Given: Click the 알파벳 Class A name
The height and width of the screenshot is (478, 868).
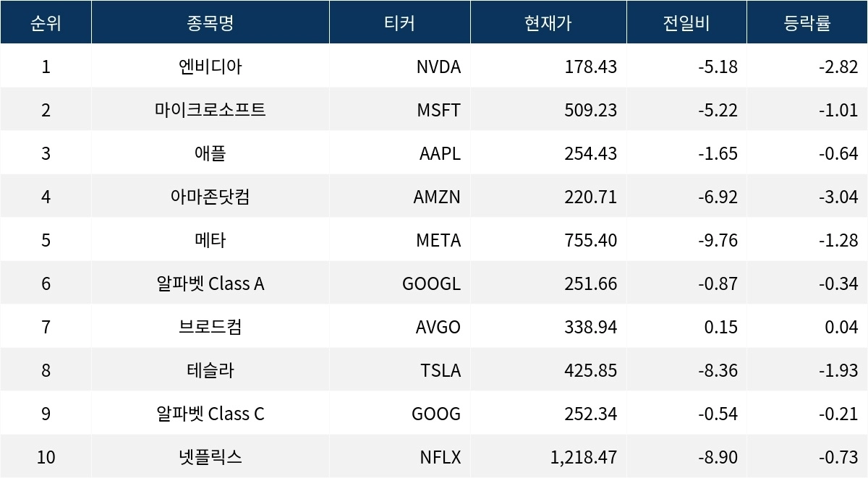Looking at the screenshot, I should click(x=210, y=283).
